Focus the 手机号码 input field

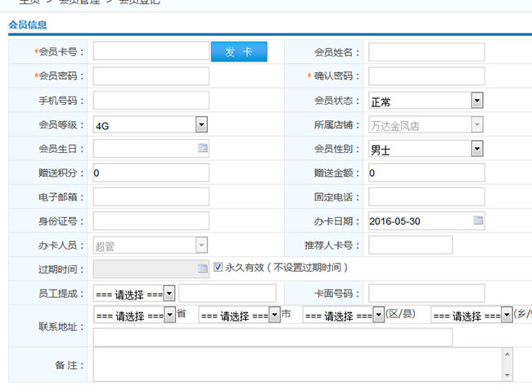click(151, 100)
